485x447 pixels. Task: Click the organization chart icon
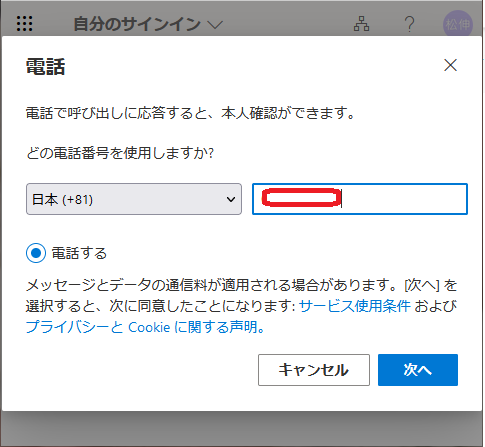(361, 24)
